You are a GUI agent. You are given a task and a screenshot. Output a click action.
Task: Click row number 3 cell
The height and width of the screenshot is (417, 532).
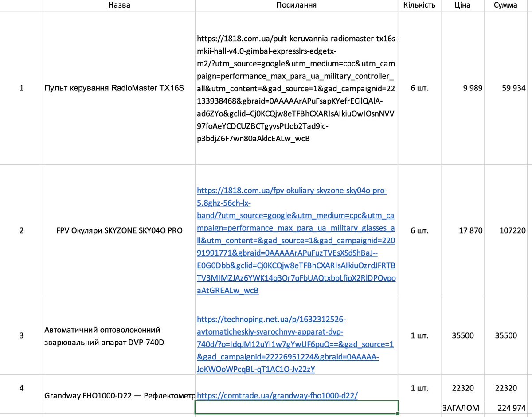click(x=22, y=335)
